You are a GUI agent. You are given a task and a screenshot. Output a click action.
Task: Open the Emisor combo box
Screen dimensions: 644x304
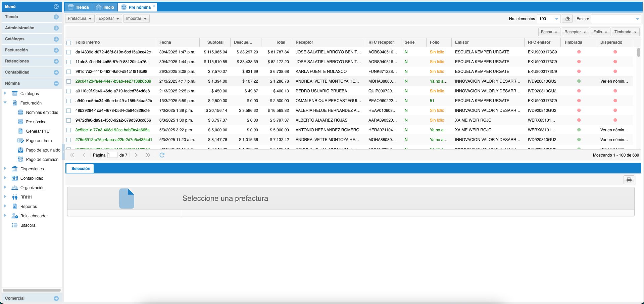(x=615, y=19)
